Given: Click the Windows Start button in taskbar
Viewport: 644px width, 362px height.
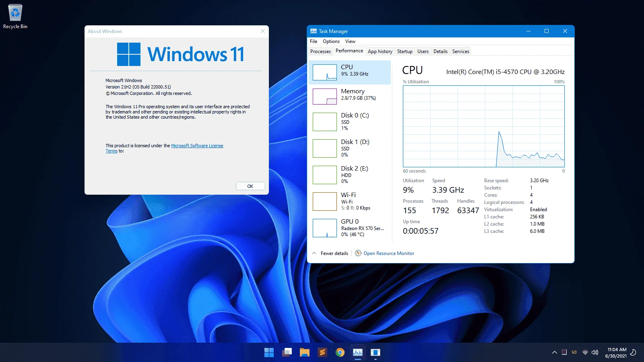Looking at the screenshot, I should (x=269, y=353).
